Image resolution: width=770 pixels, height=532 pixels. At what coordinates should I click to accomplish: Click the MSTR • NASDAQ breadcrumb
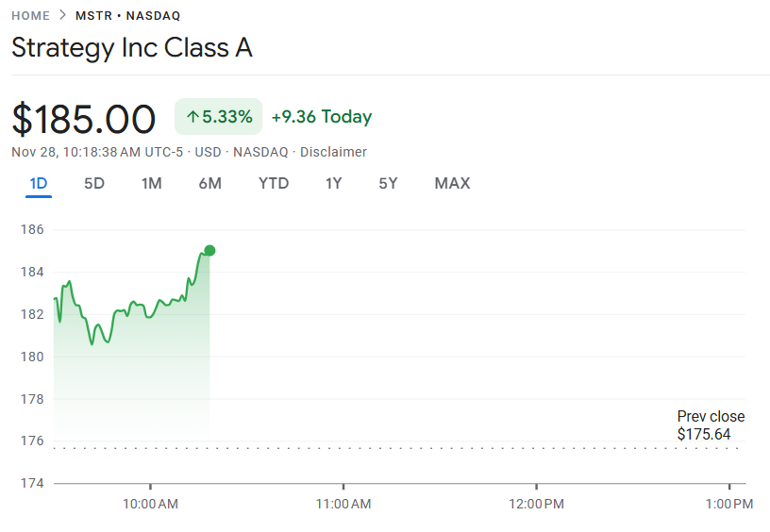127,16
